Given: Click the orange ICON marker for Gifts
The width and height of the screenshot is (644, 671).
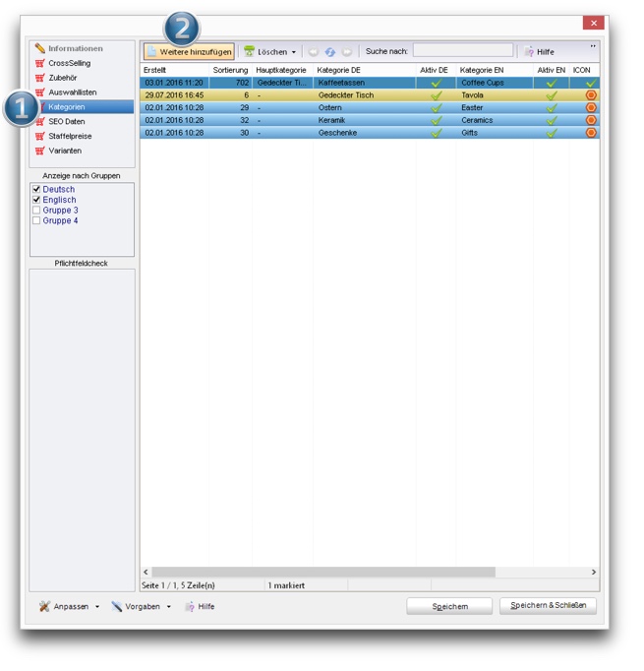Looking at the screenshot, I should click(x=591, y=133).
